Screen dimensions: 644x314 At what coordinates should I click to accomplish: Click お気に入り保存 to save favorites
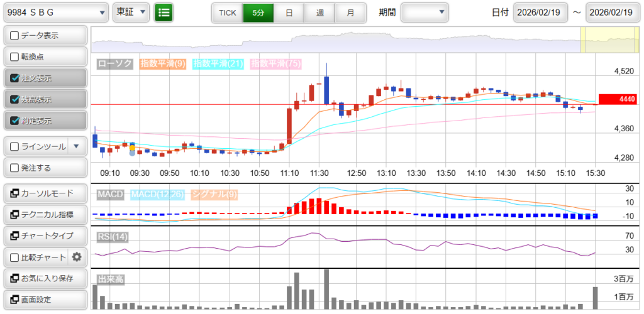[x=45, y=278]
